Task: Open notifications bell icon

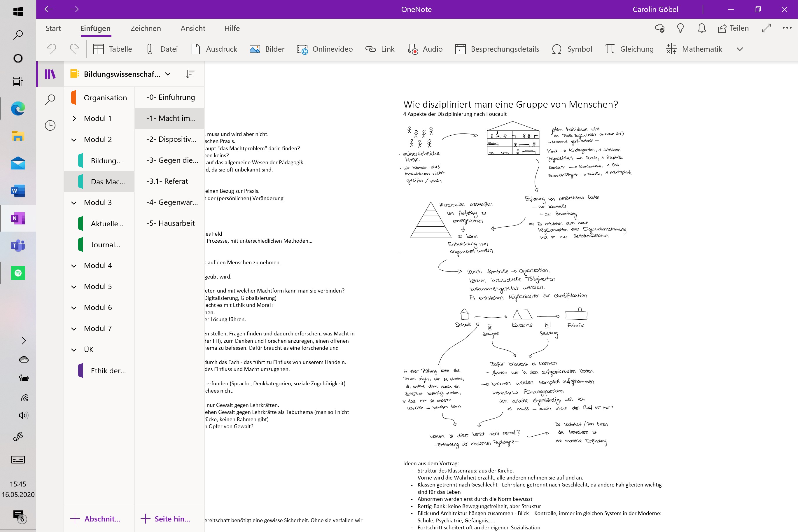Action: pos(701,28)
